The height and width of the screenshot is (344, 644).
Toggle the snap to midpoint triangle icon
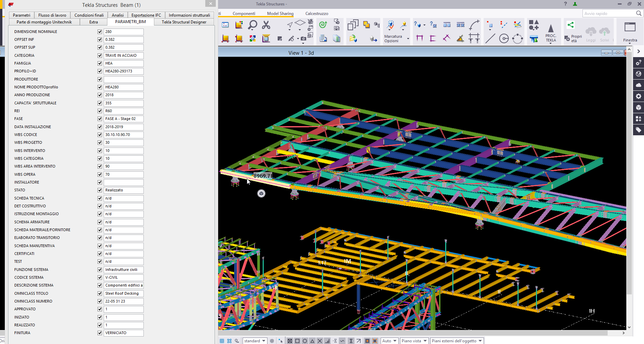[x=312, y=341]
